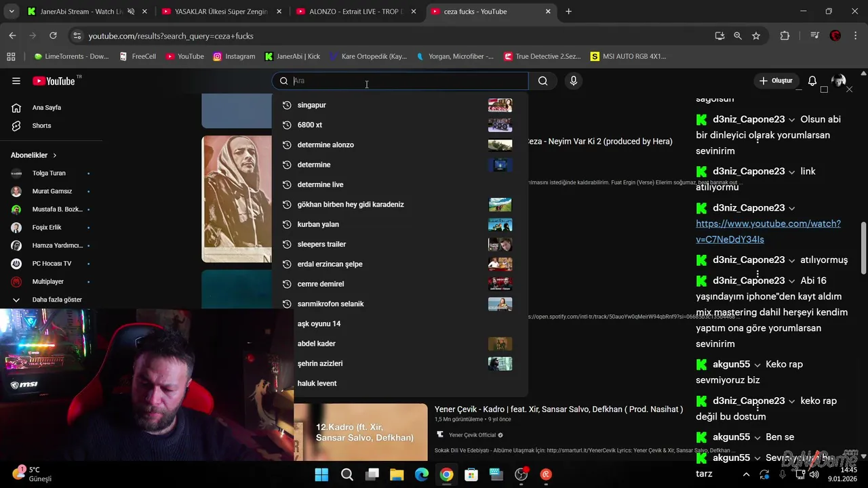The image size is (868, 488).
Task: Open Yener Çevik - Kadro video title
Action: 559,409
